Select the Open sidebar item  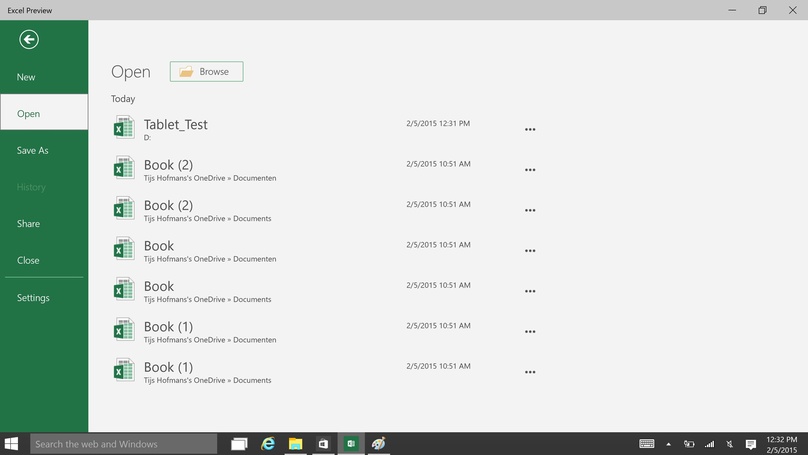[x=44, y=113]
